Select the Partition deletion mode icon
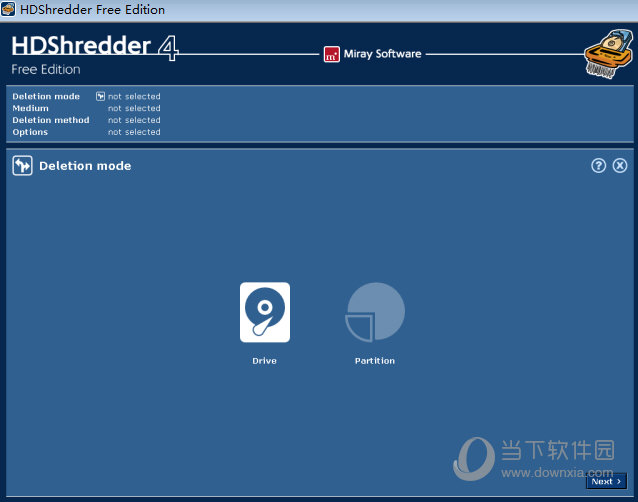Image resolution: width=638 pixels, height=502 pixels. 375,312
